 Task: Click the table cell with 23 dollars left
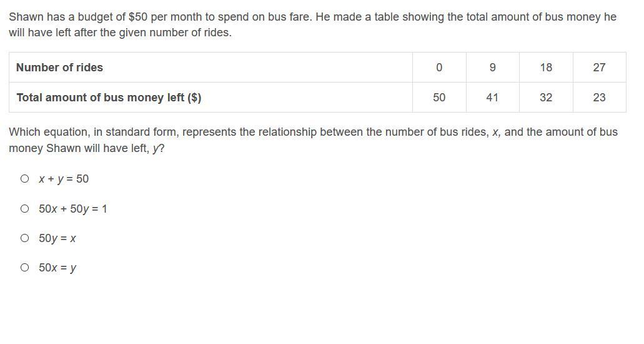point(599,98)
